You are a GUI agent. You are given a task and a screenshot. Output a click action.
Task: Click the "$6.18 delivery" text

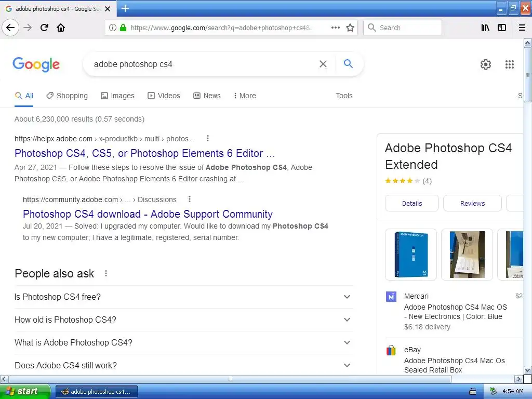[x=427, y=327]
